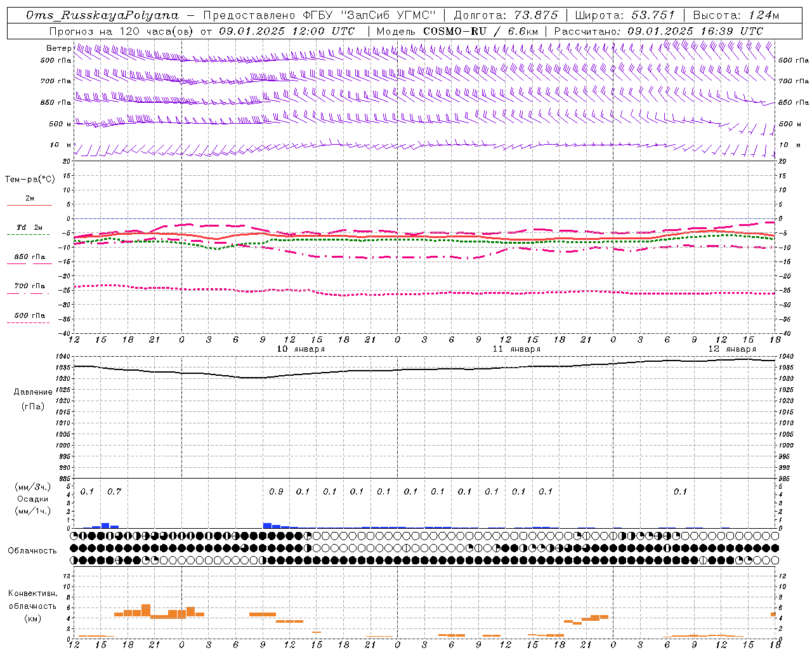812x650 pixels.
Task: Click the blue precipitation bar under 0.7
Action: point(105,526)
